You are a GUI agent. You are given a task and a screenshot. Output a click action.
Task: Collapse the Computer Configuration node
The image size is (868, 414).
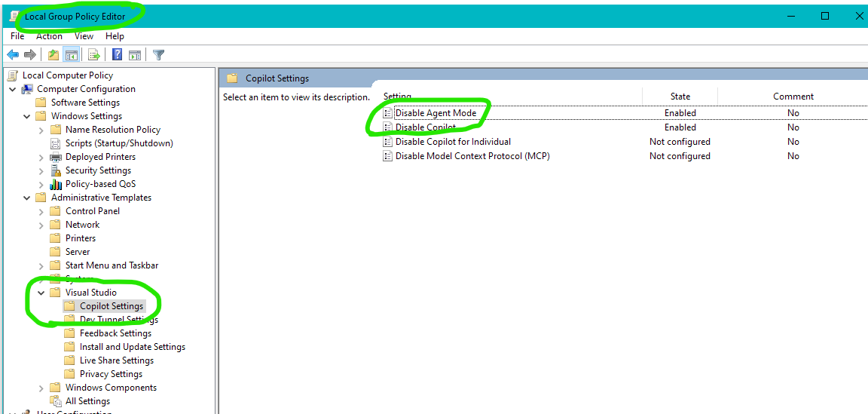coord(12,89)
